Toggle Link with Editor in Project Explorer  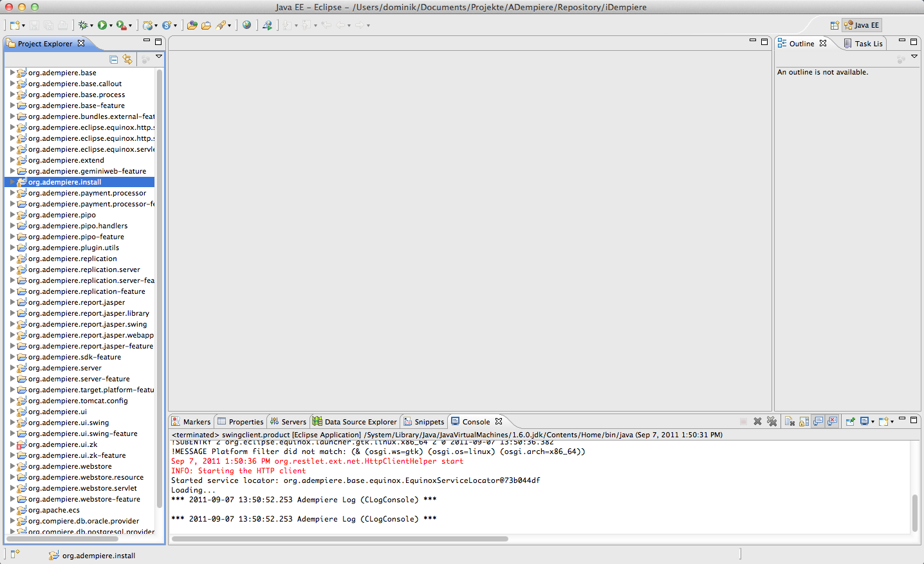pyautogui.click(x=127, y=59)
